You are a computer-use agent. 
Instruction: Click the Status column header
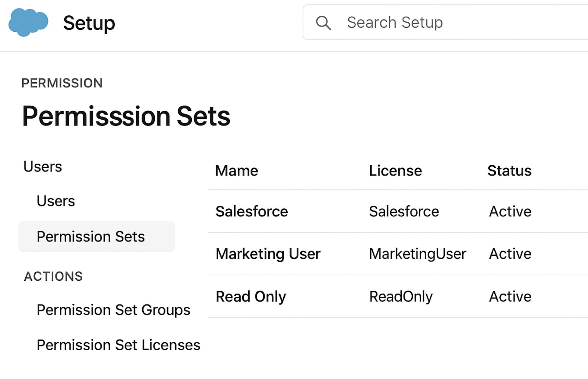[x=509, y=170]
